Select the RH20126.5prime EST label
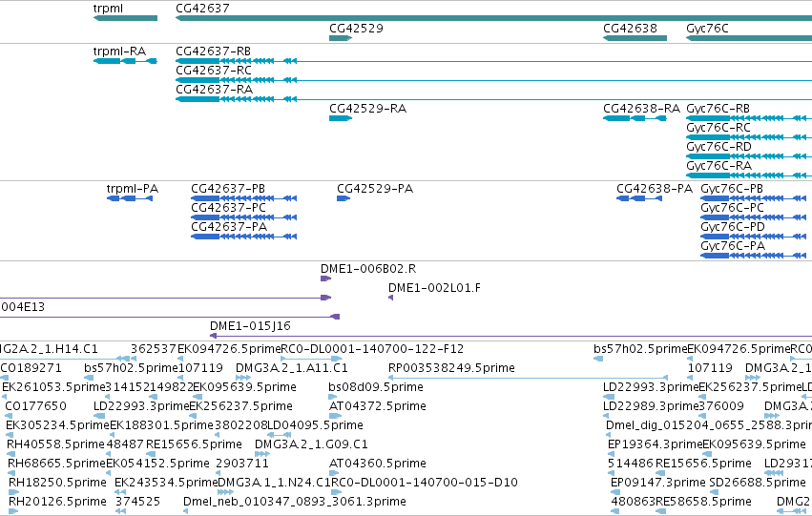The width and height of the screenshot is (812, 516). [57, 502]
